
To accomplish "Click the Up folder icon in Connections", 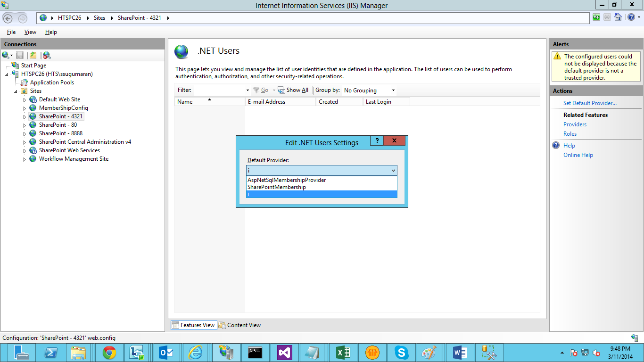I will click(33, 55).
